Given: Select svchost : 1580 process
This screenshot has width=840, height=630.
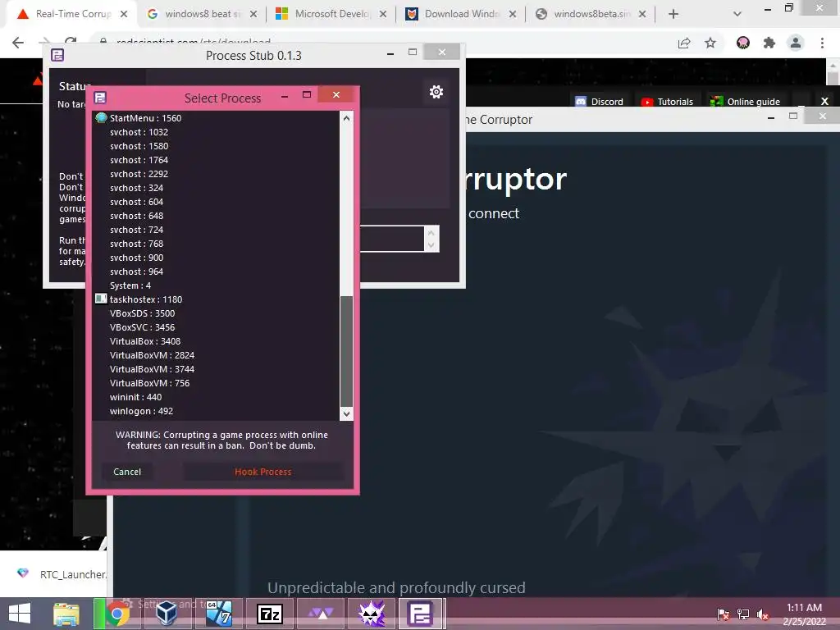Looking at the screenshot, I should coord(217,146).
